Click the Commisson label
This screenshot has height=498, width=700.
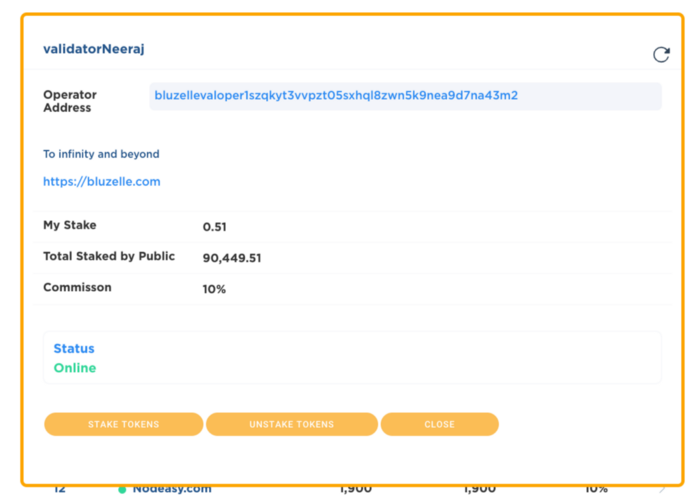(x=77, y=287)
